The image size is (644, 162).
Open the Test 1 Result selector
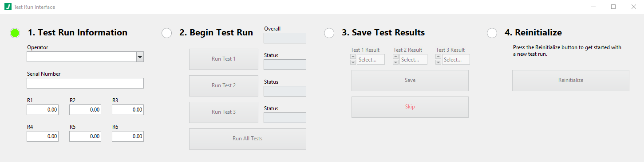point(371,59)
